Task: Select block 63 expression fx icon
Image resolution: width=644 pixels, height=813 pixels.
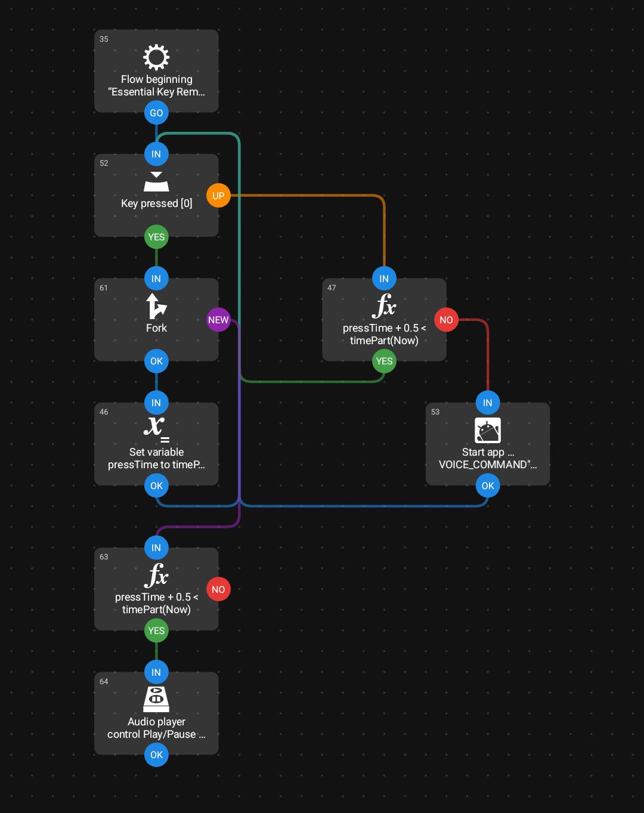Action: 156,575
